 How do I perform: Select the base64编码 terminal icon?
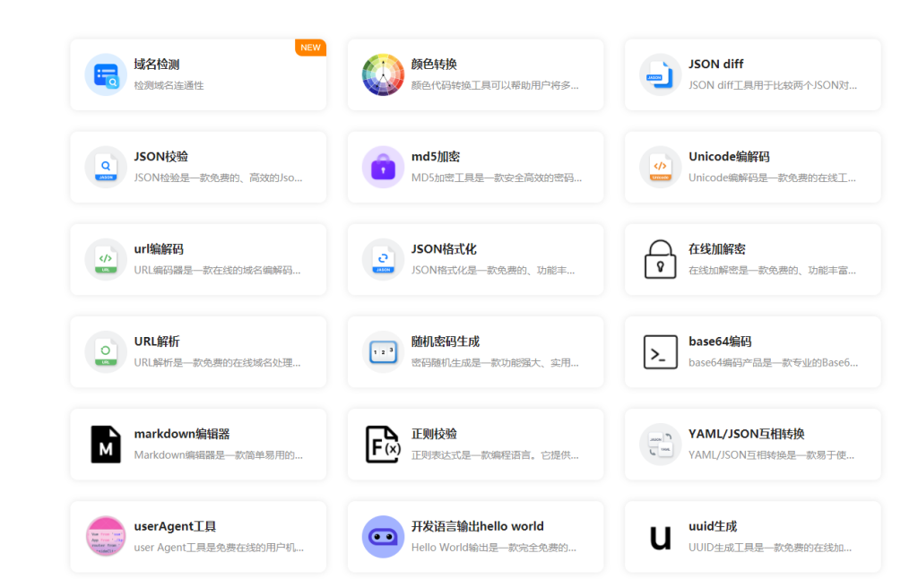[x=660, y=350]
